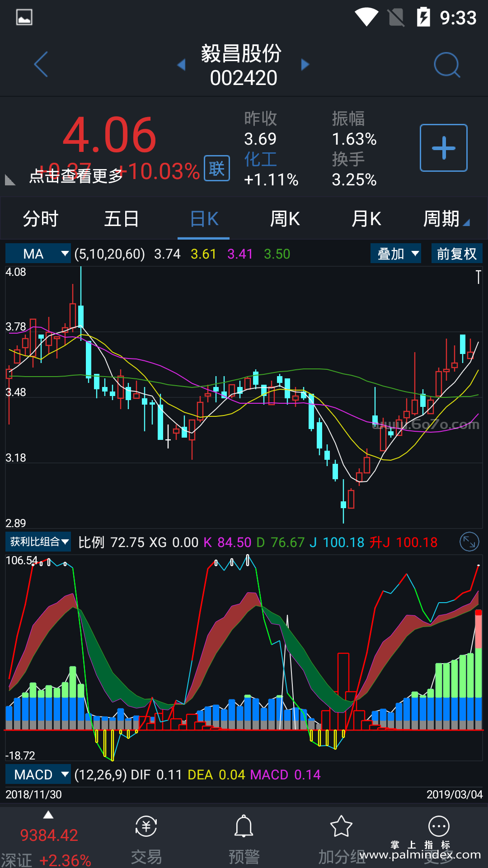
Task: Select the 日K tab
Action: tap(204, 219)
